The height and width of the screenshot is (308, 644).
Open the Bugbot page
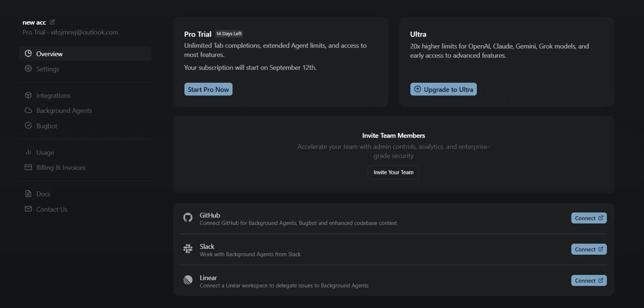pos(85,126)
